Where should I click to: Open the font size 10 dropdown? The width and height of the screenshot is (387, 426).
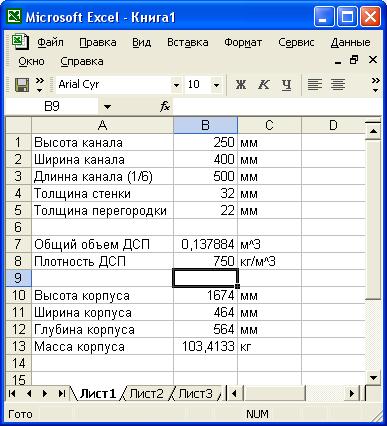click(x=216, y=85)
